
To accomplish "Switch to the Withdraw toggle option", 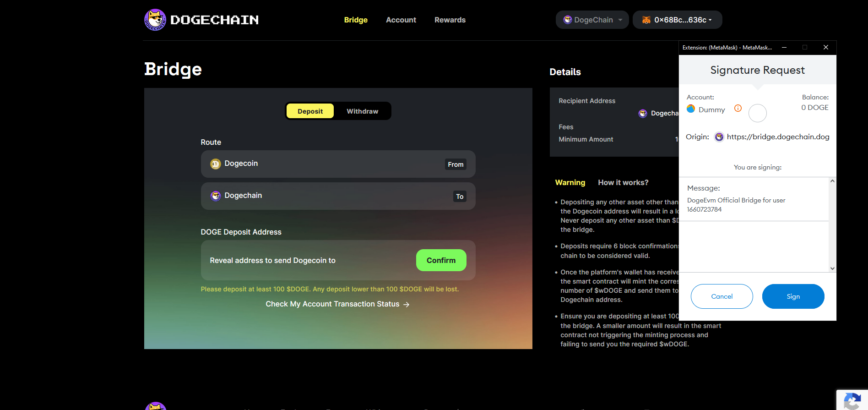I will [x=362, y=111].
